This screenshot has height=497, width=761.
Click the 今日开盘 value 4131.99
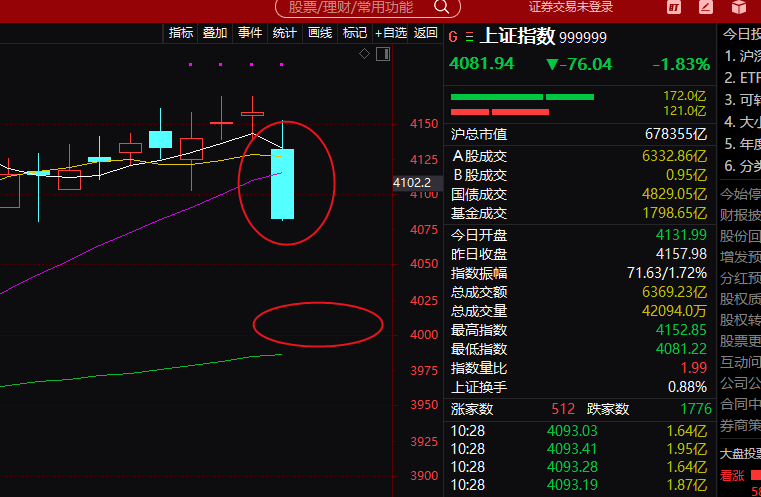[681, 235]
